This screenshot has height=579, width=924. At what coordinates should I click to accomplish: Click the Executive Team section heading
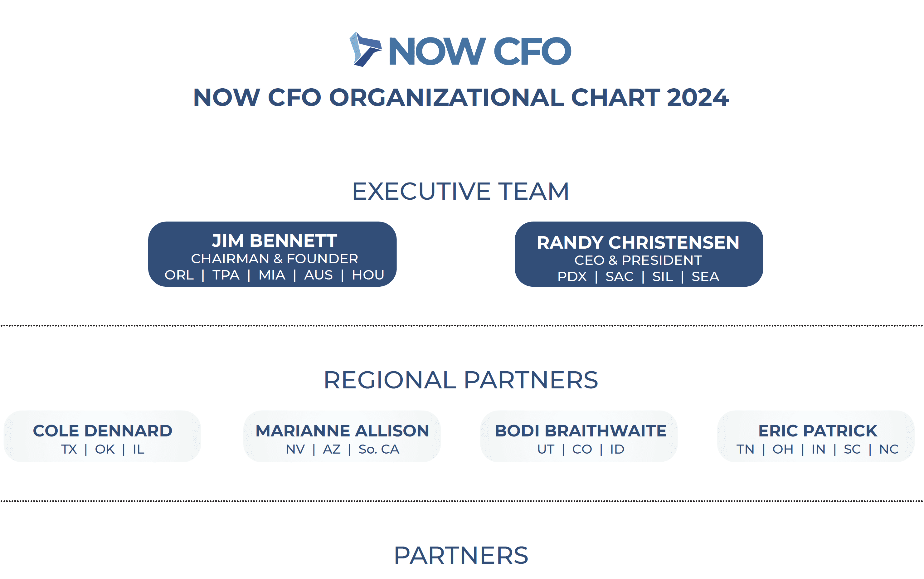coord(461,191)
